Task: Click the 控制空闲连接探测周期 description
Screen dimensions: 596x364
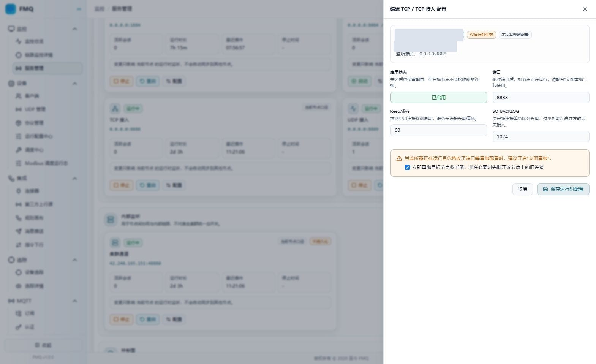Action: (x=434, y=119)
